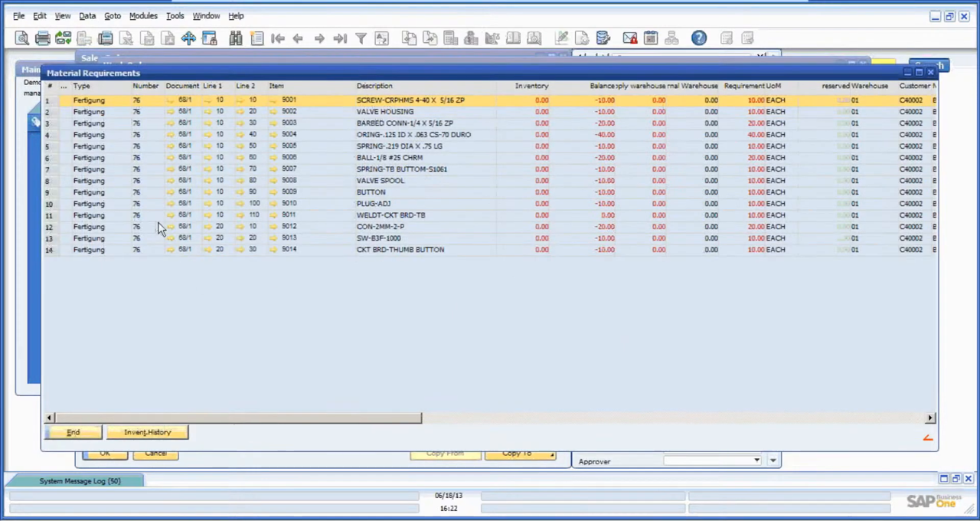Select the WELDT-CKT BRD-TB description
Image resolution: width=980 pixels, height=521 pixels.
390,215
